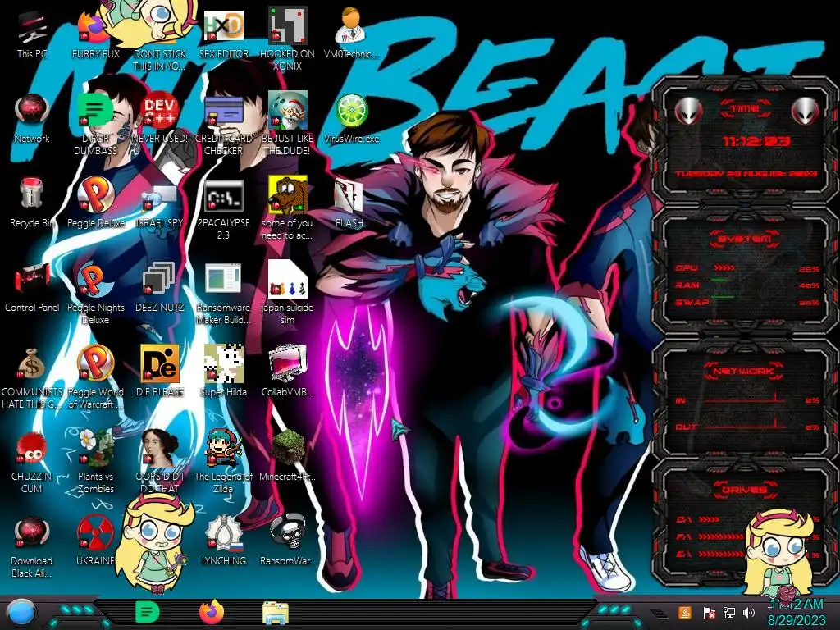Open the CollabVMB monitor shortcut
The width and height of the screenshot is (840, 630).
coord(287,363)
